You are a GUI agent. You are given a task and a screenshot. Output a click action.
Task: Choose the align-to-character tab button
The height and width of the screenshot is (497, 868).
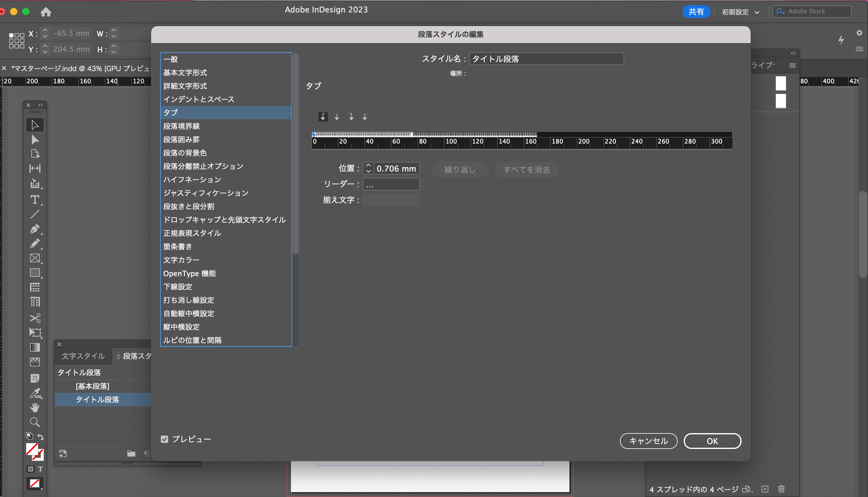pyautogui.click(x=365, y=117)
